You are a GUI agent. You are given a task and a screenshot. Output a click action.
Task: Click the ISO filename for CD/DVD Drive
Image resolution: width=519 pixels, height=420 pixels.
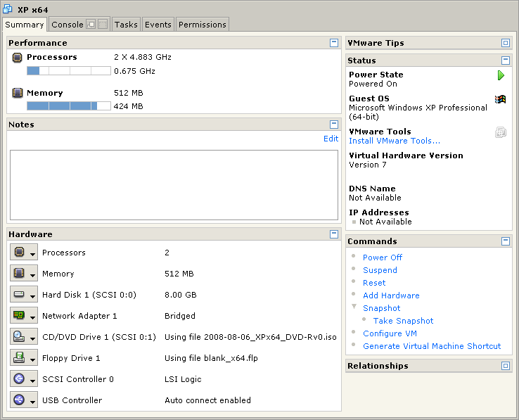click(x=270, y=337)
